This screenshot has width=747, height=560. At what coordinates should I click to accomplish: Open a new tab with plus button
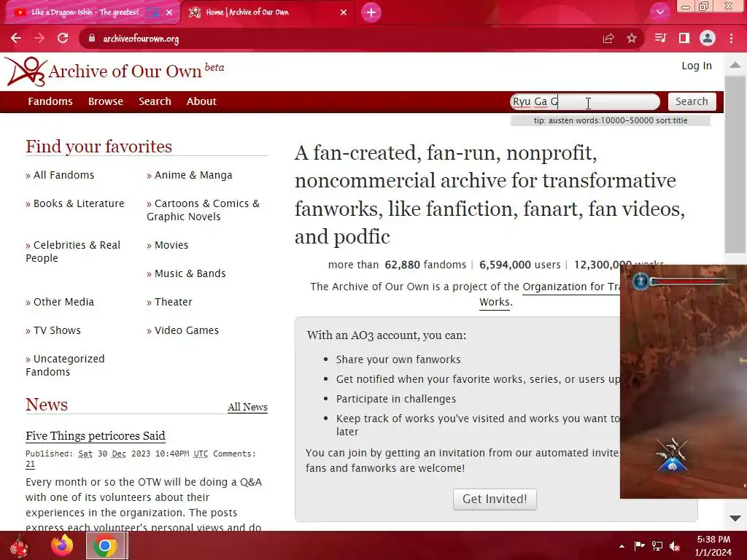pyautogui.click(x=371, y=12)
